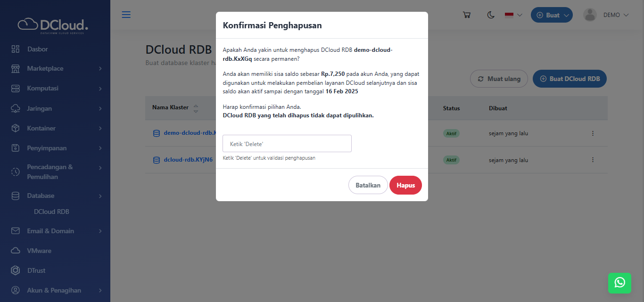Open the WhatsApp chat button
This screenshot has width=644, height=302.
pos(619,282)
